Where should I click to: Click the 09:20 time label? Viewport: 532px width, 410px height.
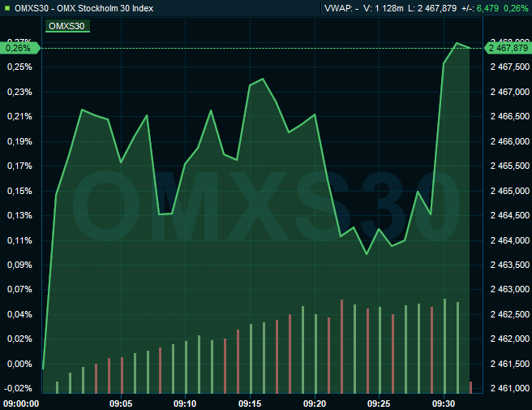315,404
